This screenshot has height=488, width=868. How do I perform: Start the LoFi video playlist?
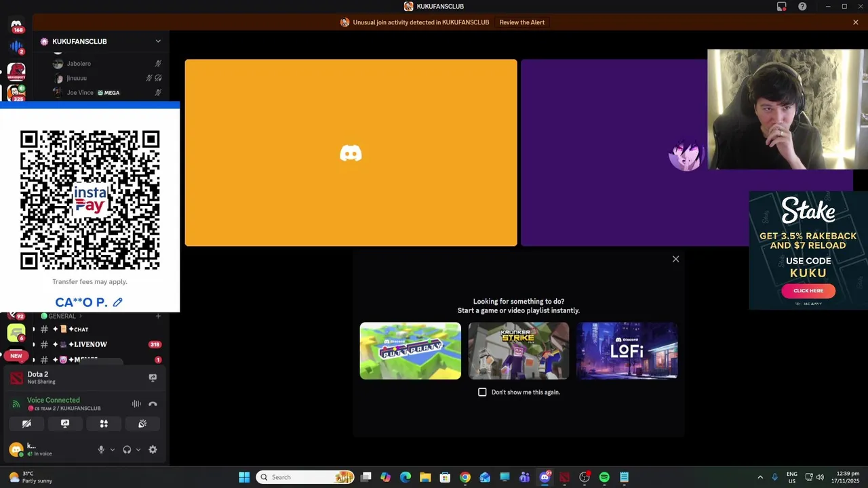(x=627, y=350)
